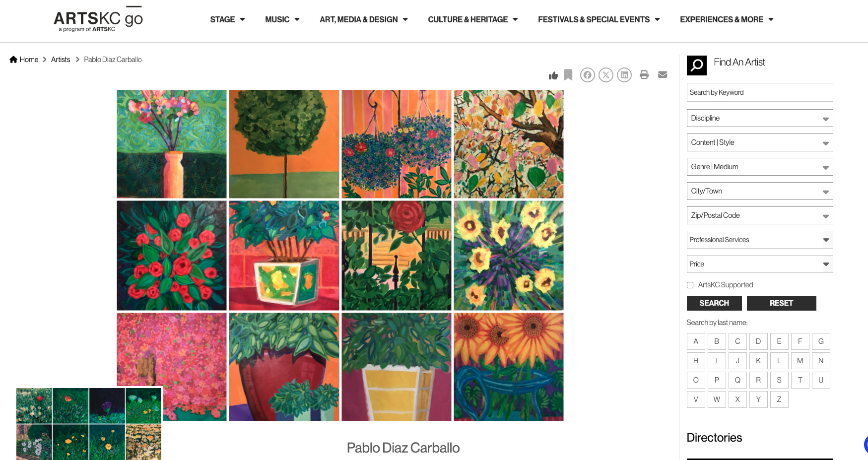The width and height of the screenshot is (868, 460).
Task: Share page via Facebook icon
Action: pyautogui.click(x=588, y=75)
